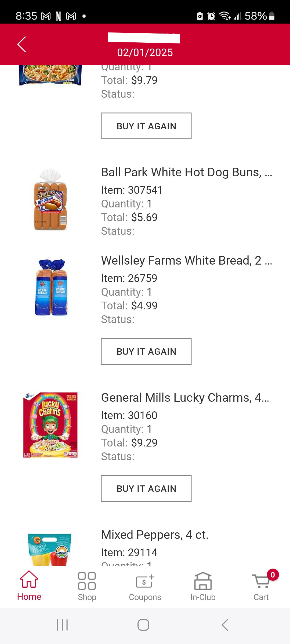Open the Cart icon
The height and width of the screenshot is (644, 290).
pos(261,581)
